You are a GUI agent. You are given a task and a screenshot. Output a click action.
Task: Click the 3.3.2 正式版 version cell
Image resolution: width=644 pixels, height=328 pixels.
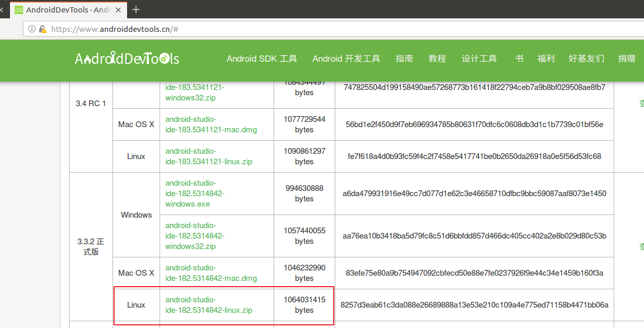91,246
